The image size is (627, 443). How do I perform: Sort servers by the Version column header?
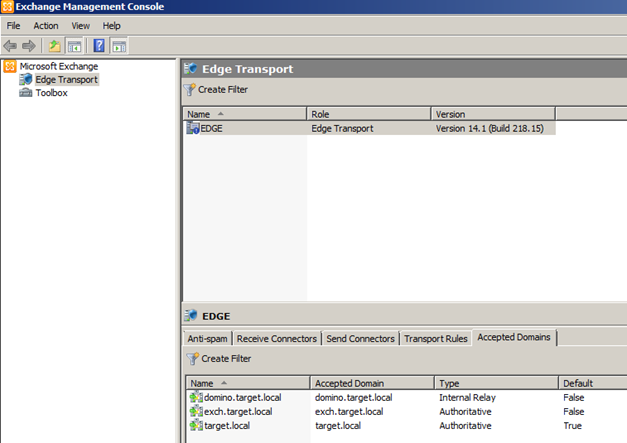pyautogui.click(x=493, y=114)
